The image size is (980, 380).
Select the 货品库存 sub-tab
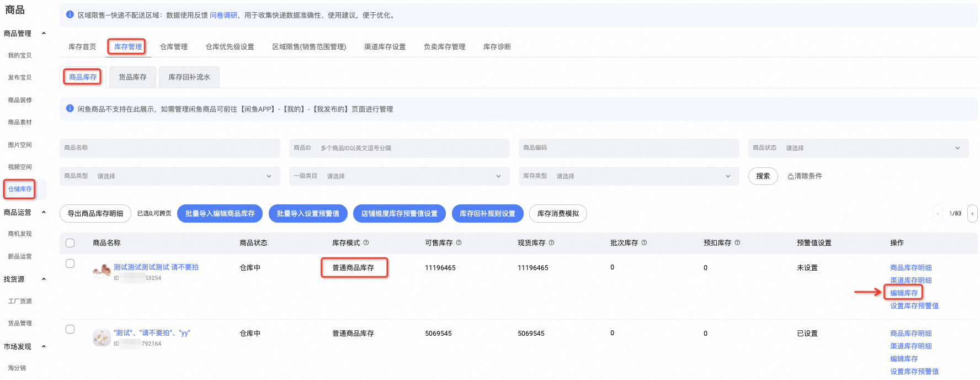(x=133, y=77)
